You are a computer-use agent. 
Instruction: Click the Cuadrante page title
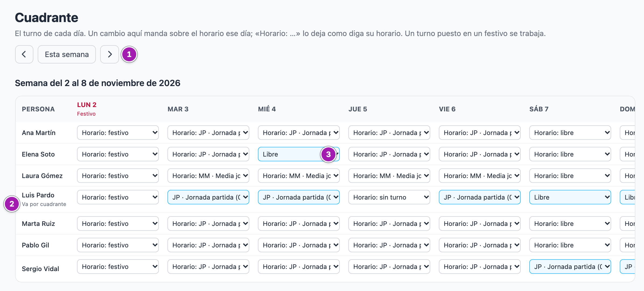47,18
